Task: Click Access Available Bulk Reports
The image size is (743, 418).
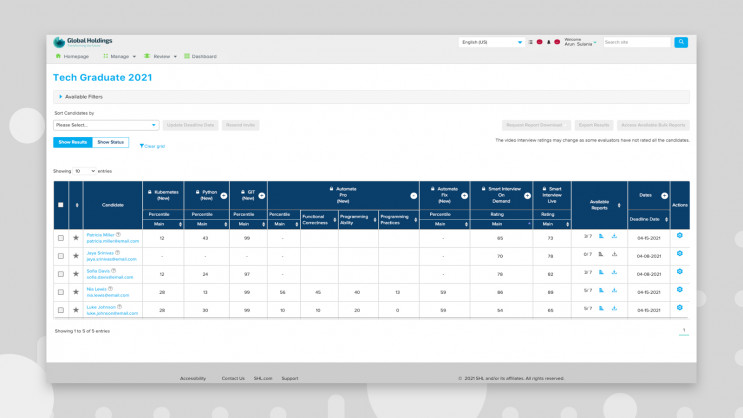Action: pos(653,125)
